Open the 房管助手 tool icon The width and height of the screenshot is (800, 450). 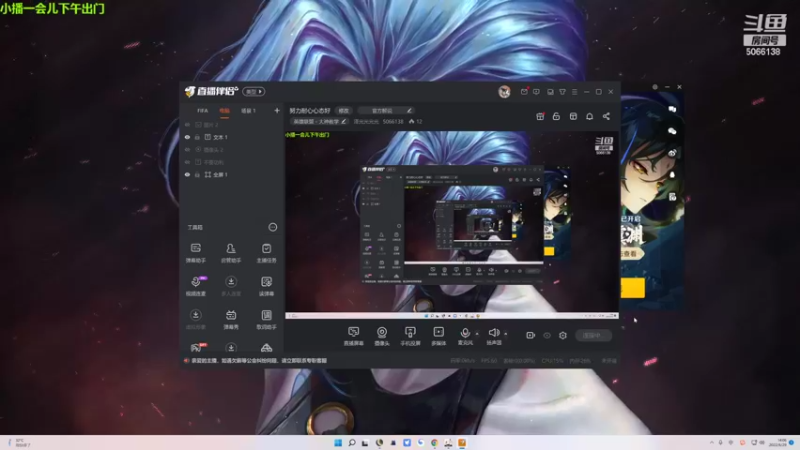(x=231, y=253)
